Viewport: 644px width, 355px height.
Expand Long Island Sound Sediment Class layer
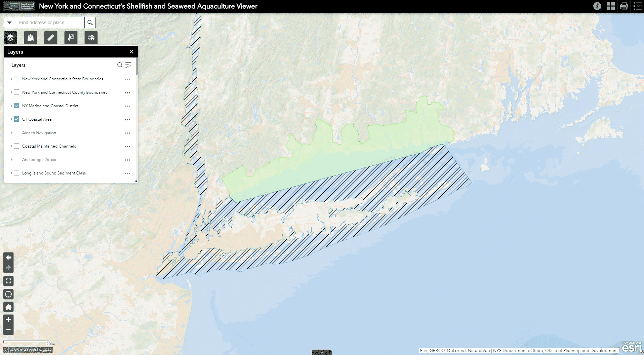coord(11,173)
